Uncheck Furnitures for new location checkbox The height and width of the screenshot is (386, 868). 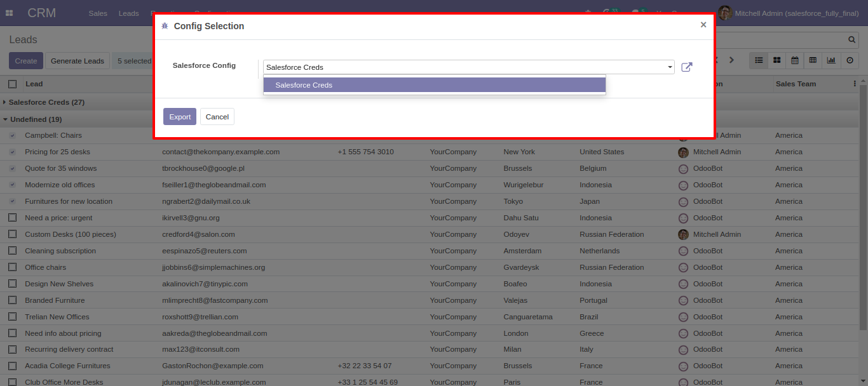13,201
